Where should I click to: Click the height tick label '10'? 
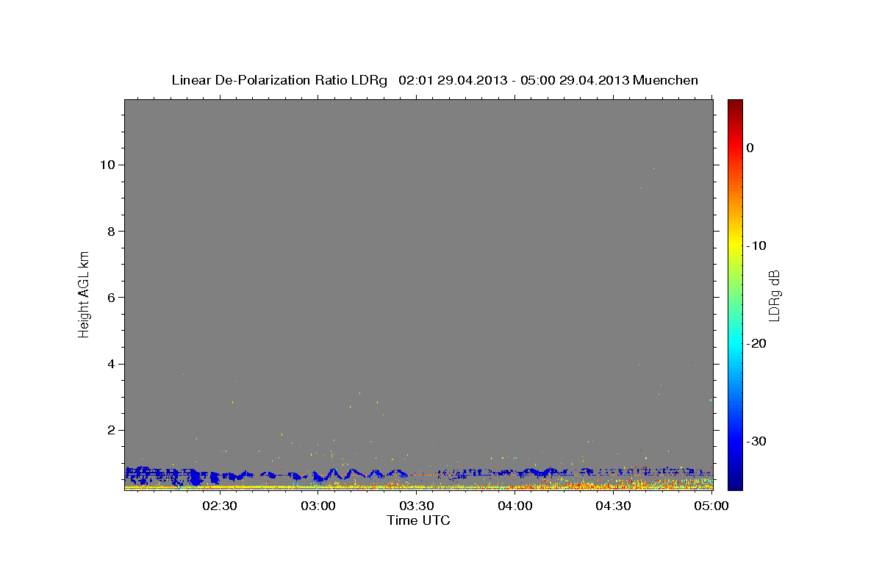point(108,165)
